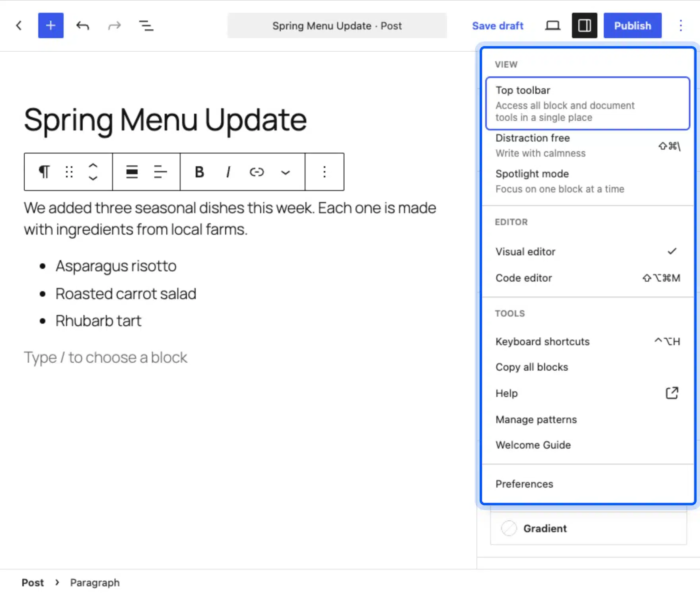Open the text alignment control
The width and height of the screenshot is (700, 595).
click(x=160, y=172)
